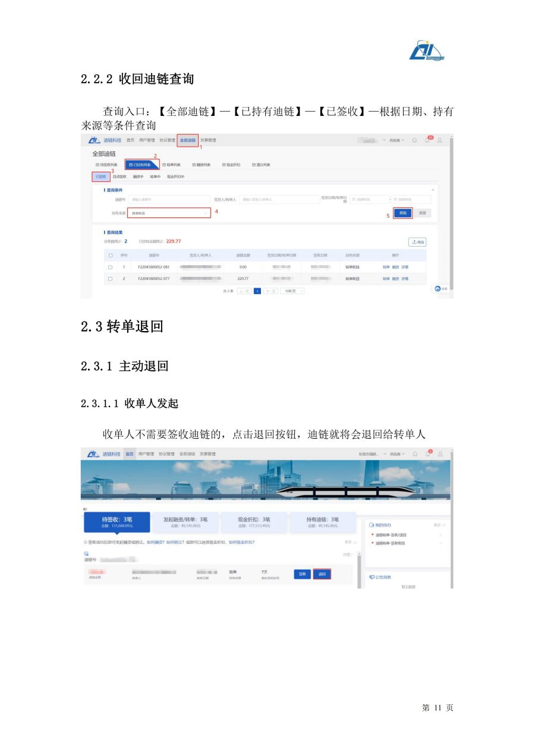Select page 1 in pagination
Image resolution: width=535 pixels, height=756 pixels.
257,291
